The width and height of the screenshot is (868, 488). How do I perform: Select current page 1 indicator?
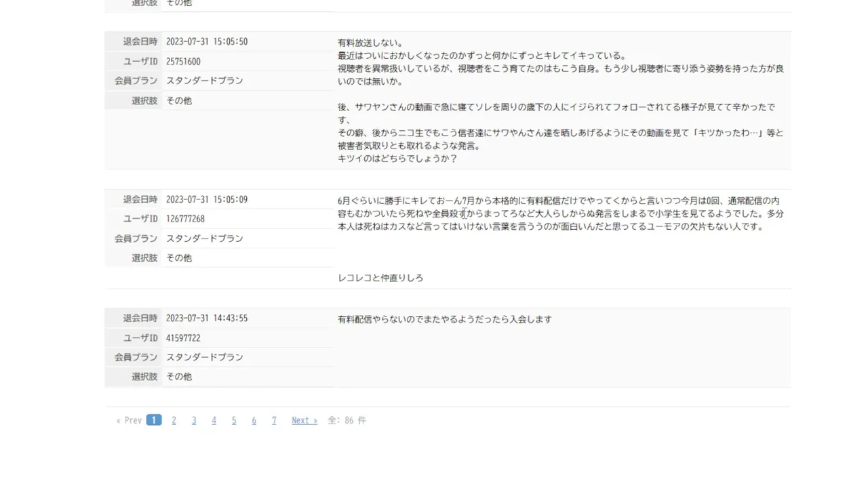tap(154, 420)
